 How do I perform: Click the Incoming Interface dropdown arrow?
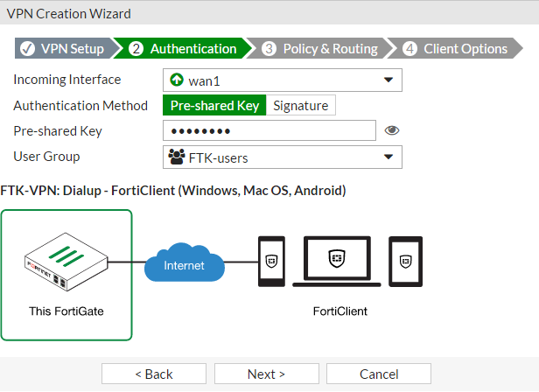pos(388,80)
